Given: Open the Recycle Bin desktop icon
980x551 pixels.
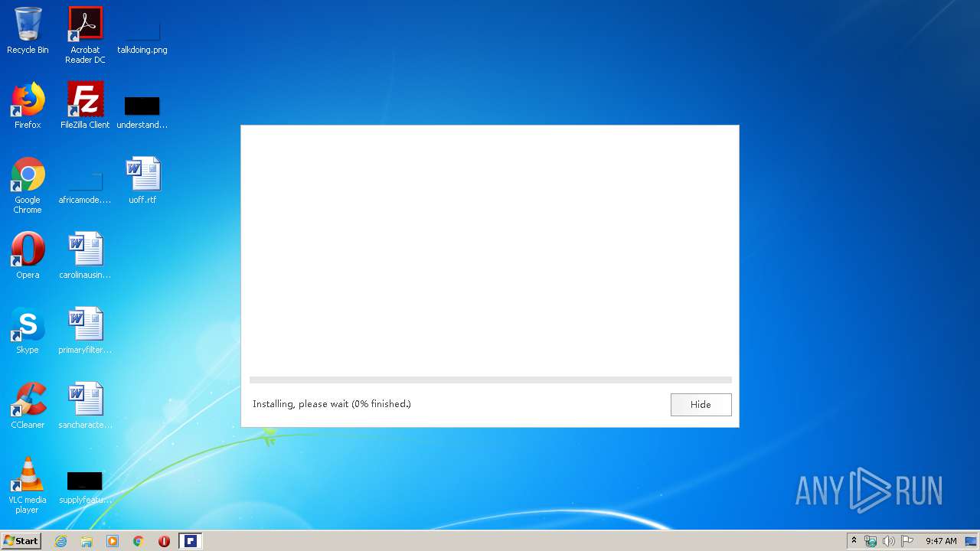Looking at the screenshot, I should (28, 31).
